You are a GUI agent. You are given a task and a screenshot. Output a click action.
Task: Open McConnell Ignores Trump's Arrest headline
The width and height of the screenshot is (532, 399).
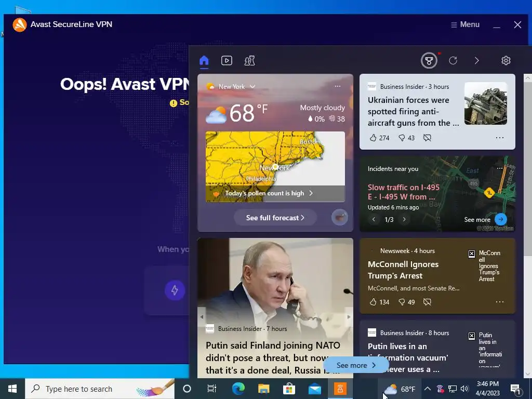click(403, 270)
